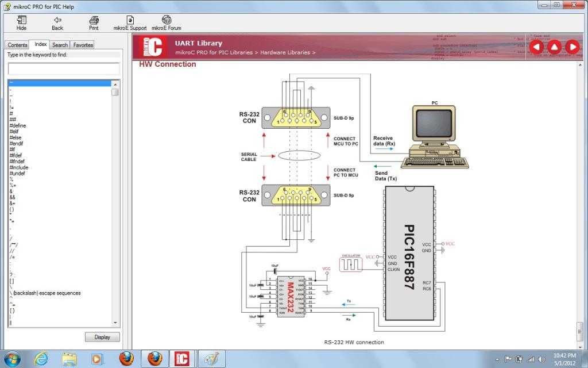Switch to the Contents tab

[x=17, y=45]
